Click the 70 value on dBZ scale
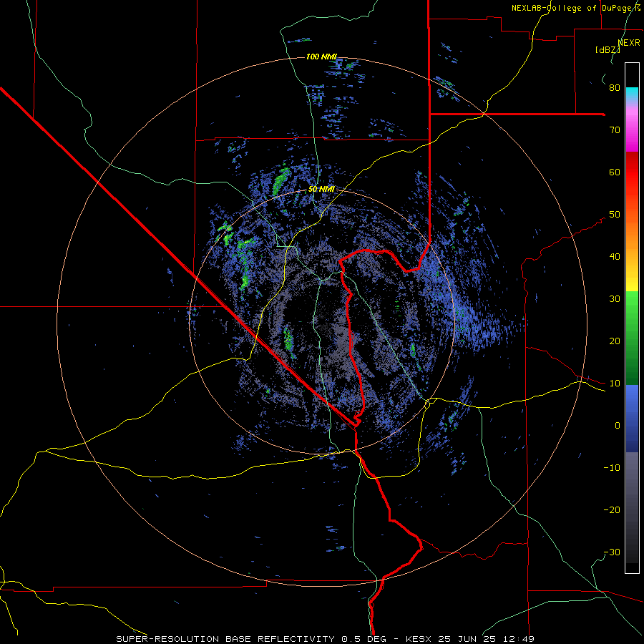This screenshot has width=644, height=644. (x=615, y=130)
